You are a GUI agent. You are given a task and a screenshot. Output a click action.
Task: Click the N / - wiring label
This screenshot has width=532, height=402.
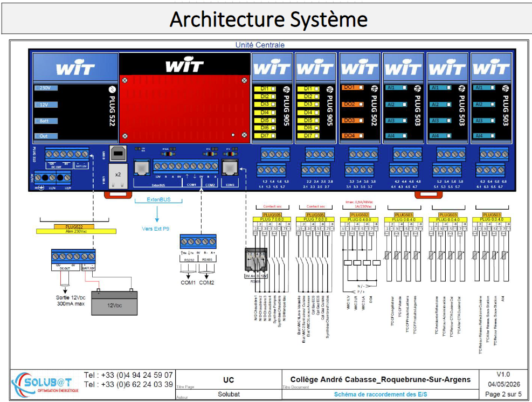coord(361,286)
